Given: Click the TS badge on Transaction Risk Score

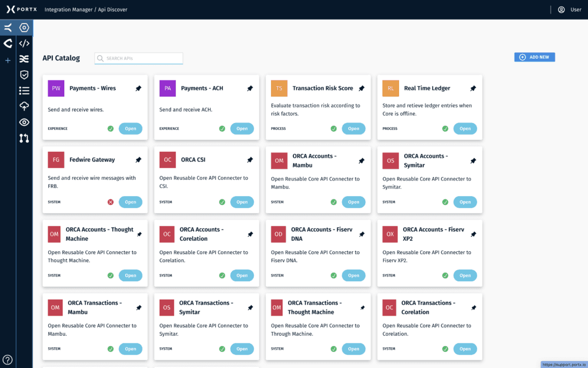Looking at the screenshot, I should tap(279, 88).
